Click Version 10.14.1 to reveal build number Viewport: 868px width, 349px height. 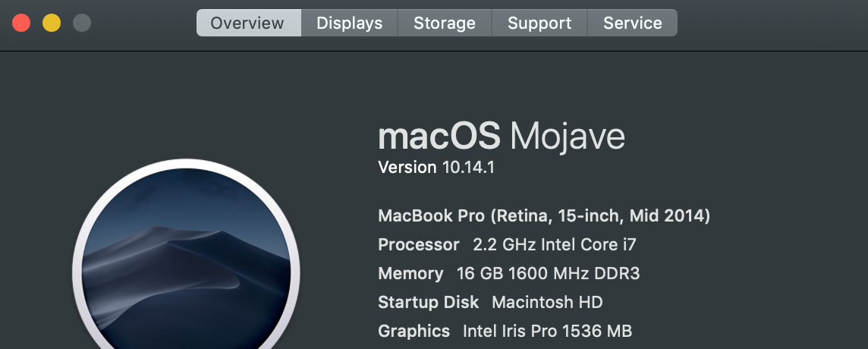click(x=436, y=168)
